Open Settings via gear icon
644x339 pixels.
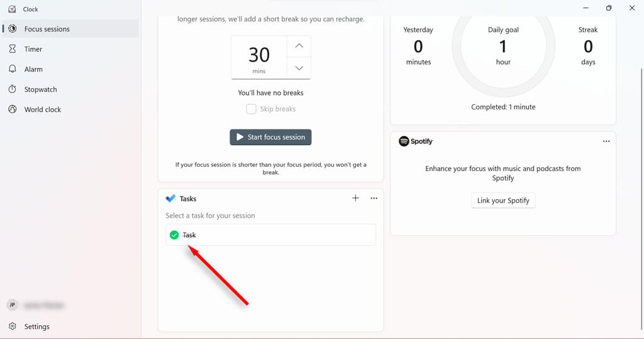(x=13, y=326)
